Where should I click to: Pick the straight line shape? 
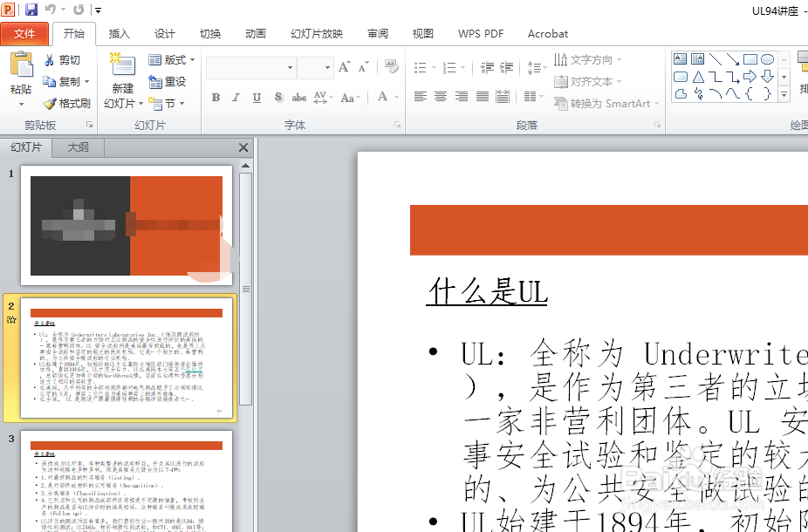(716, 58)
